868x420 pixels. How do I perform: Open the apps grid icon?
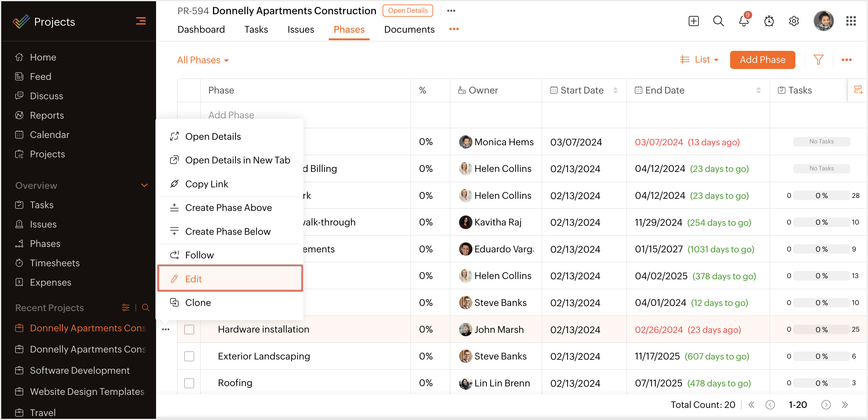point(850,21)
